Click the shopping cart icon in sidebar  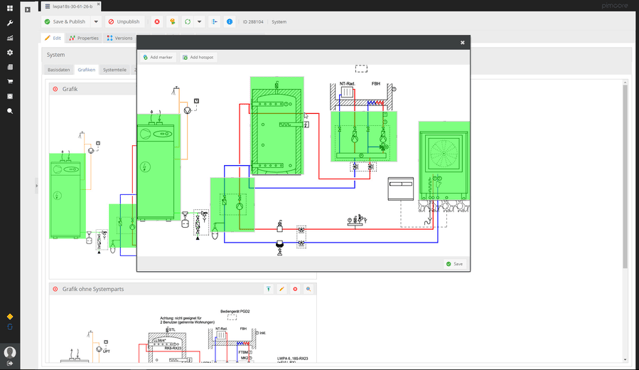[10, 81]
